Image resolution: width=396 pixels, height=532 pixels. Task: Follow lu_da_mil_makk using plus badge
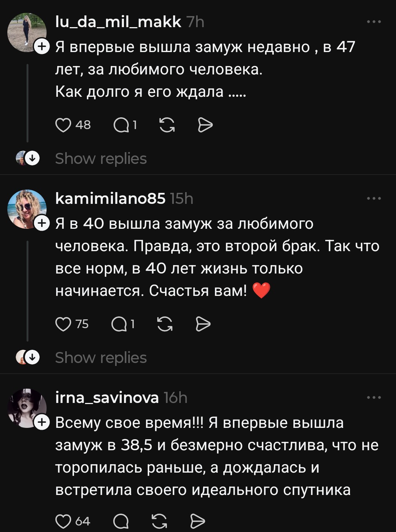pyautogui.click(x=42, y=47)
